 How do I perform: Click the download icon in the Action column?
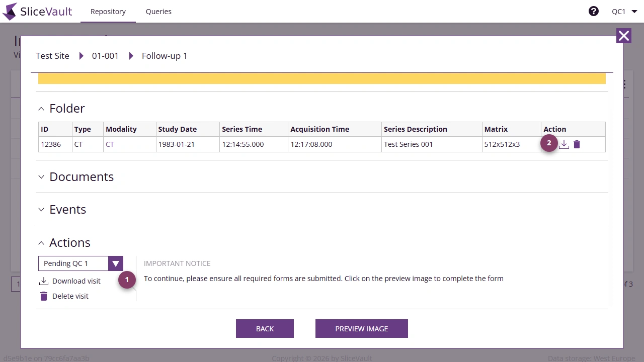point(563,144)
